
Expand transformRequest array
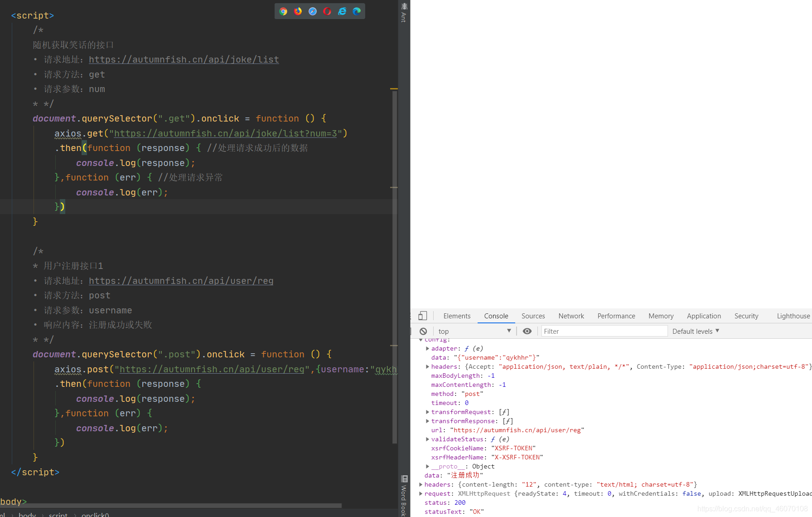point(427,412)
